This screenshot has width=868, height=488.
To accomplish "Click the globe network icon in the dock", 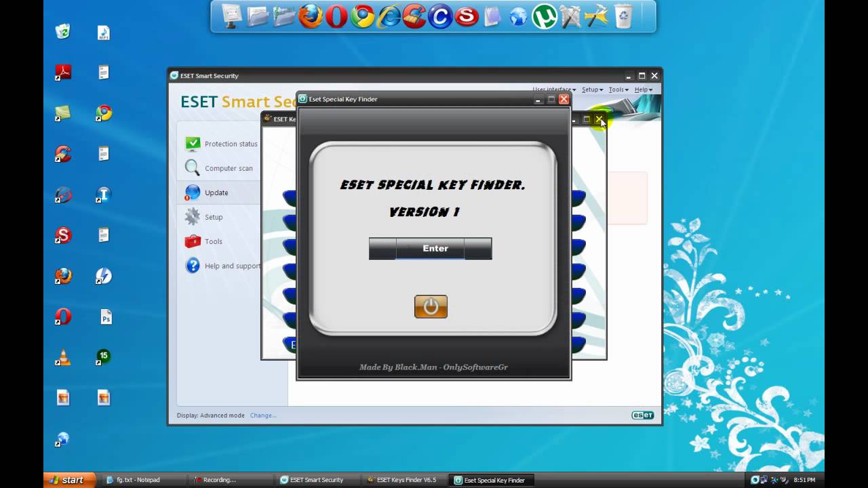I will pos(518,16).
